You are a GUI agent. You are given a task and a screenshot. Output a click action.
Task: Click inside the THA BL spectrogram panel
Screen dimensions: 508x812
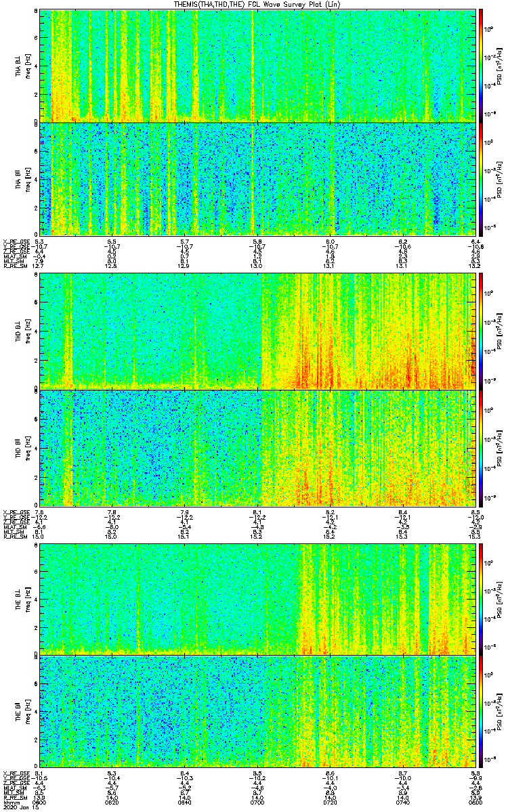(257, 65)
